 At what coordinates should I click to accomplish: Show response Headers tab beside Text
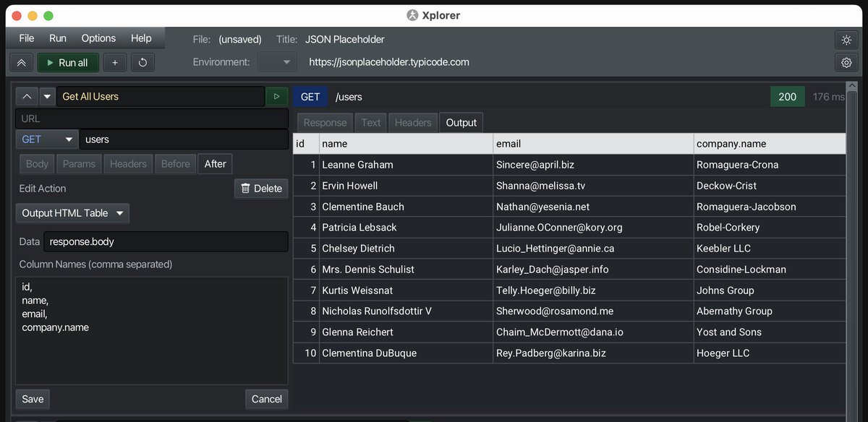point(413,123)
